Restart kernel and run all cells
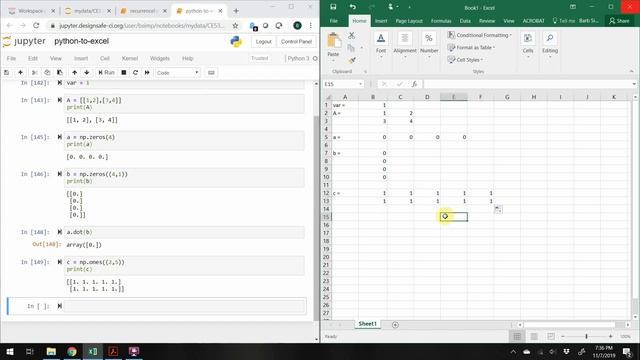640x360 pixels. pyautogui.click(x=147, y=73)
